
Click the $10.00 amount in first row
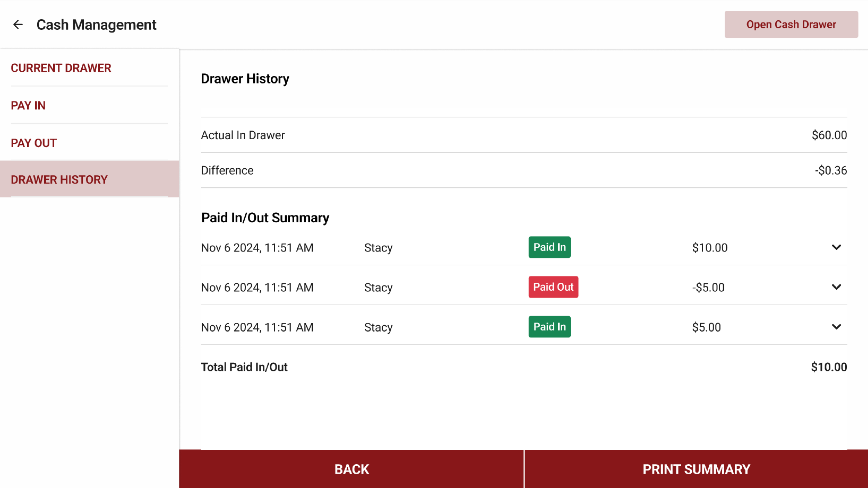coord(710,248)
